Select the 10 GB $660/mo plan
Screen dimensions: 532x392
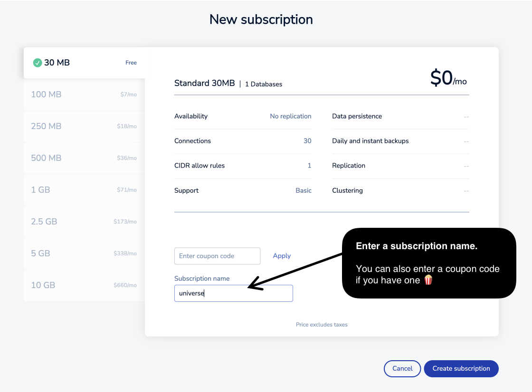85,285
